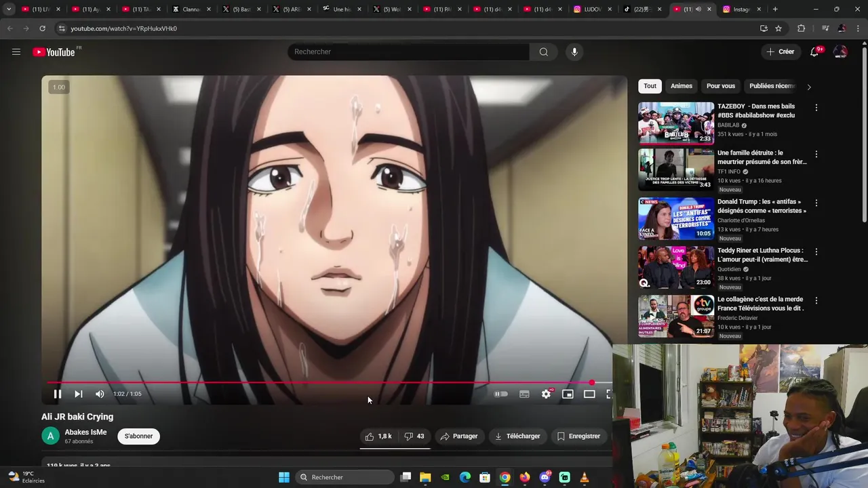Switch to the Une his… browser tab
Image resolution: width=868 pixels, height=488 pixels.
tap(342, 9)
